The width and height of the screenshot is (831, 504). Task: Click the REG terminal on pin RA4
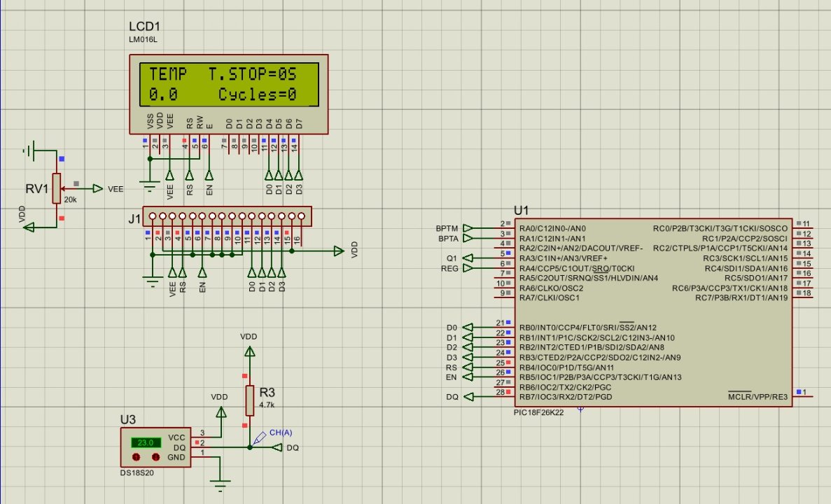click(468, 267)
